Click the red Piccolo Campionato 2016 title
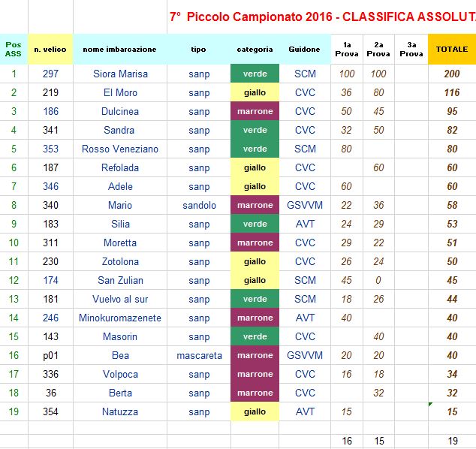Screen dimensions: 476x449 point(322,17)
